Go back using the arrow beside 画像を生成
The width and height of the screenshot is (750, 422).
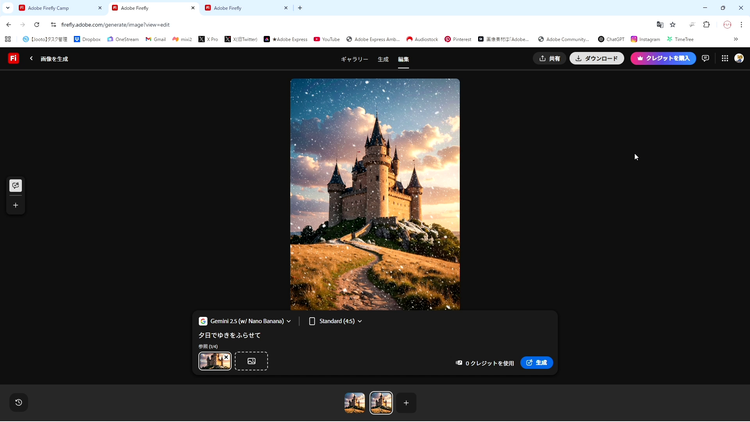coord(31,59)
